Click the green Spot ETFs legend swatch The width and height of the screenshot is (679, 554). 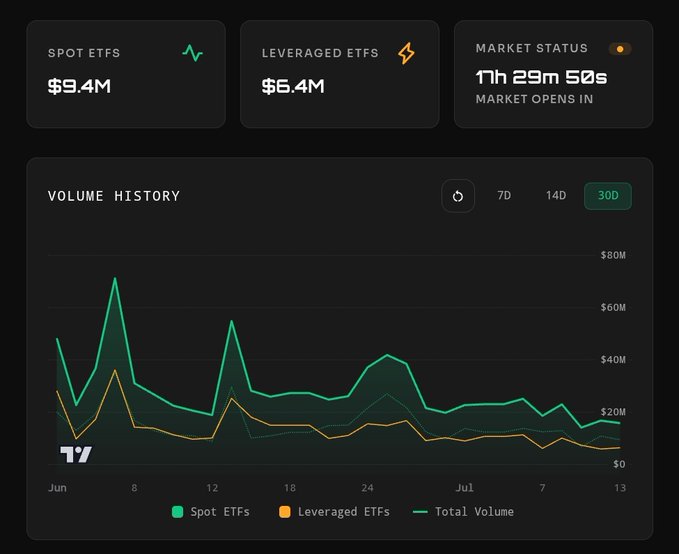tap(178, 512)
